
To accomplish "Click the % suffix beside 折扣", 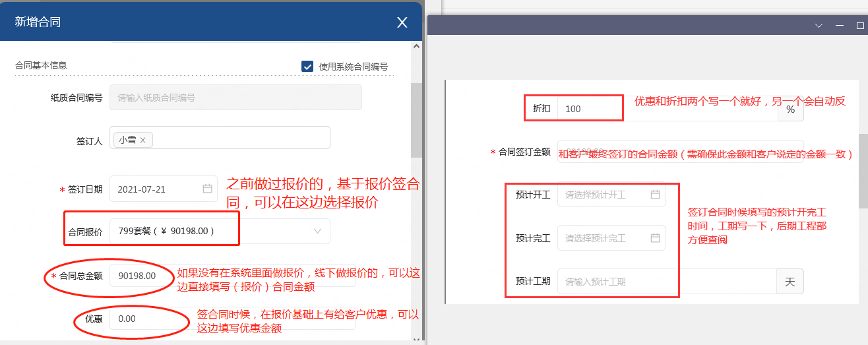I will pos(790,110).
